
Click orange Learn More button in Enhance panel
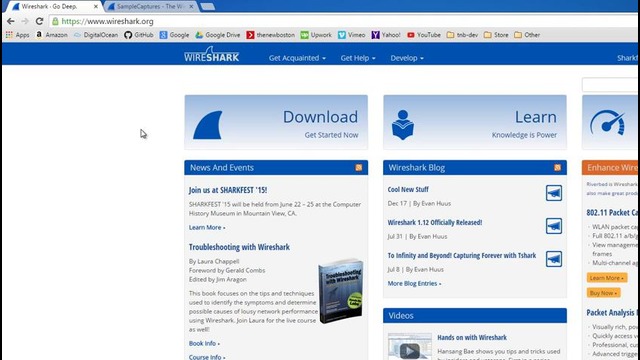607,278
